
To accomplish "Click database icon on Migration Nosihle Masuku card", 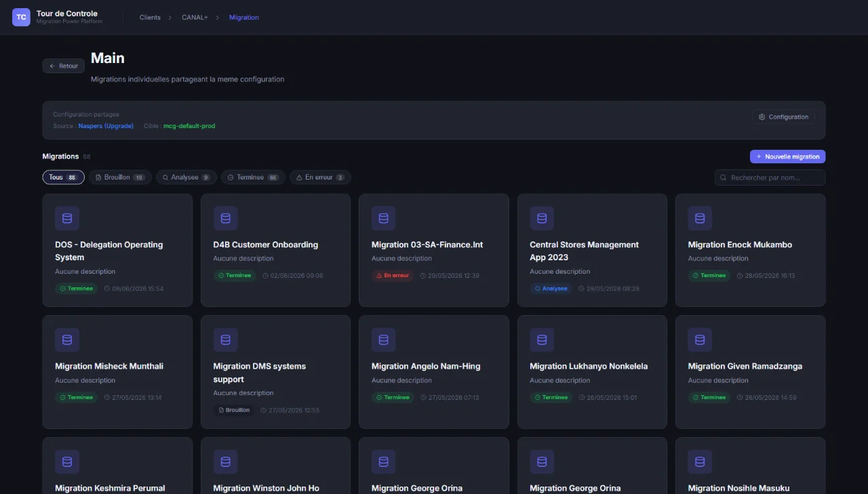I will coord(700,461).
